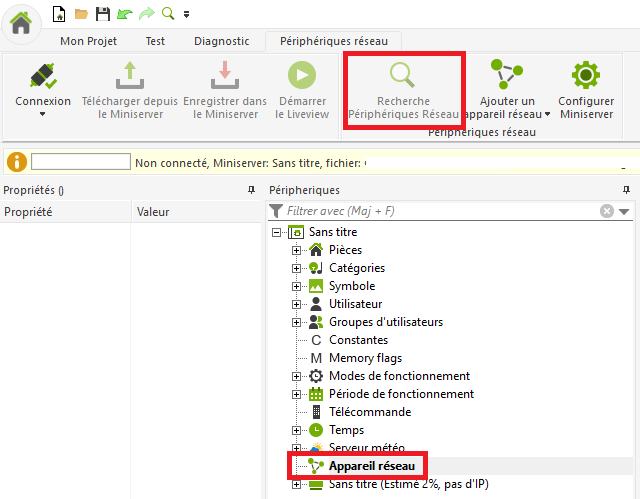Expand the Pièces tree node

[x=297, y=250]
